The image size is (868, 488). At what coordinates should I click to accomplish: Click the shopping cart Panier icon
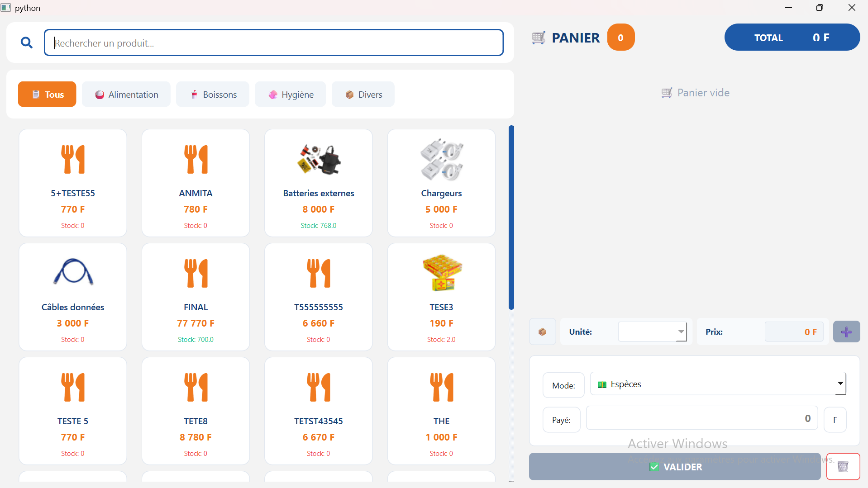[x=539, y=38]
